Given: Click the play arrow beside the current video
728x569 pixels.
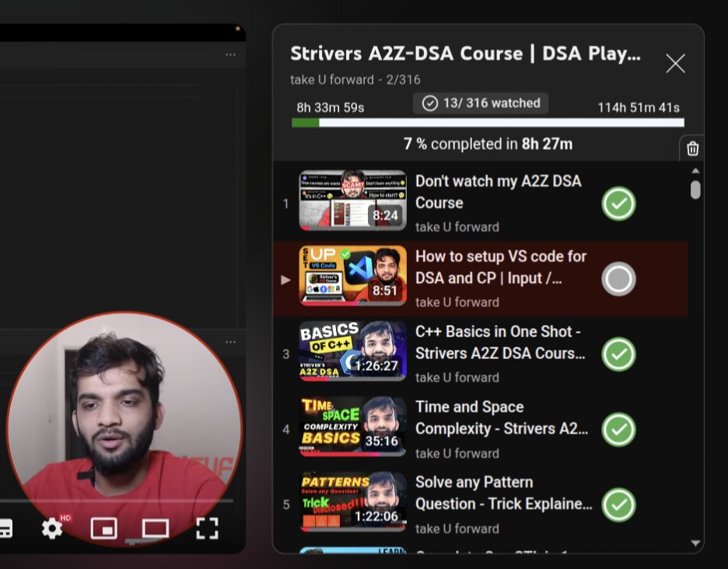Looking at the screenshot, I should 285,280.
